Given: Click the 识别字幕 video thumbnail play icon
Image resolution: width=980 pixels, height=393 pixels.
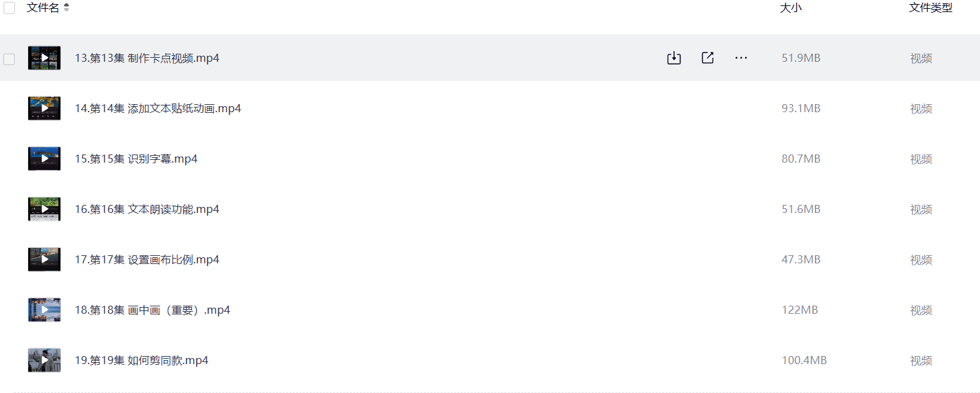Looking at the screenshot, I should (44, 159).
